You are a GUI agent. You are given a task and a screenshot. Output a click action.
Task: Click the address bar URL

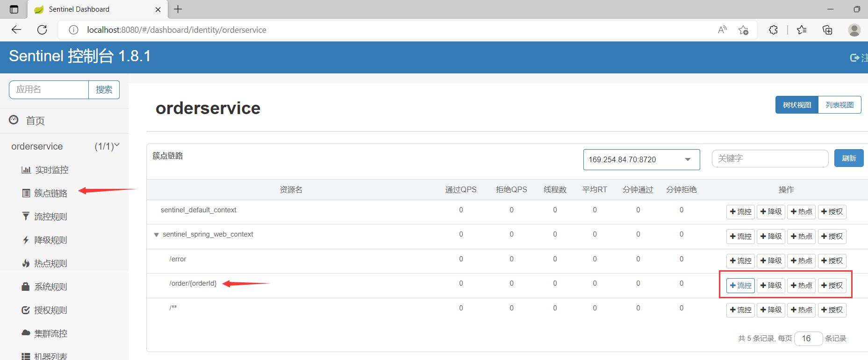pos(177,30)
